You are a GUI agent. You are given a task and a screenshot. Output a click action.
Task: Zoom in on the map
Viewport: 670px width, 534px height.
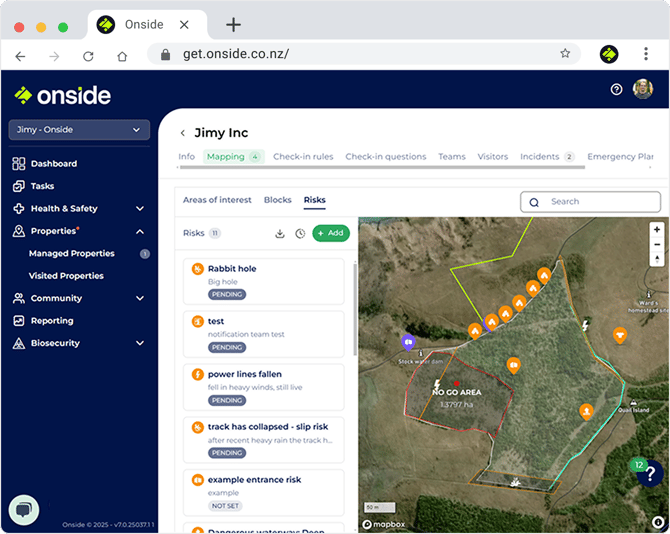657,229
